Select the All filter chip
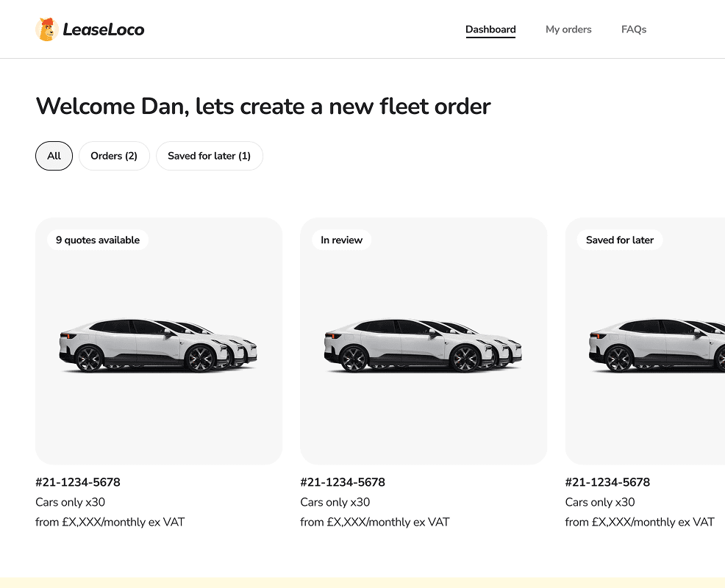725x588 pixels. point(54,156)
